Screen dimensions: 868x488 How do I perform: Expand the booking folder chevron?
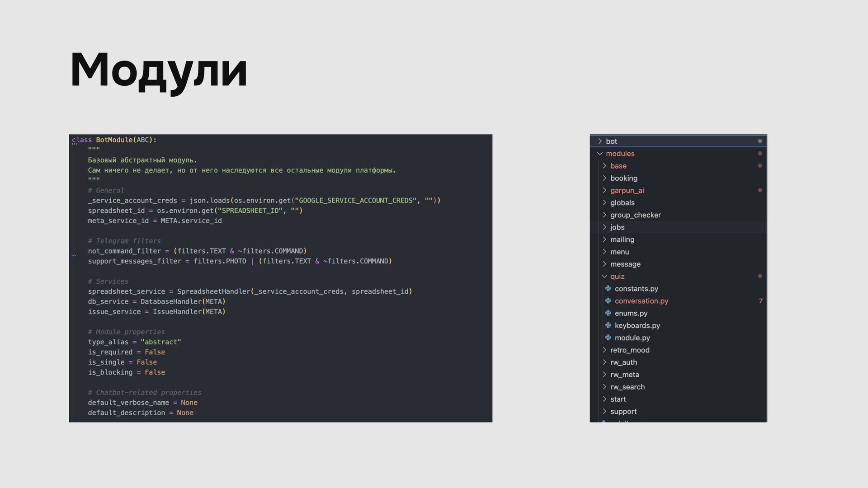click(604, 178)
